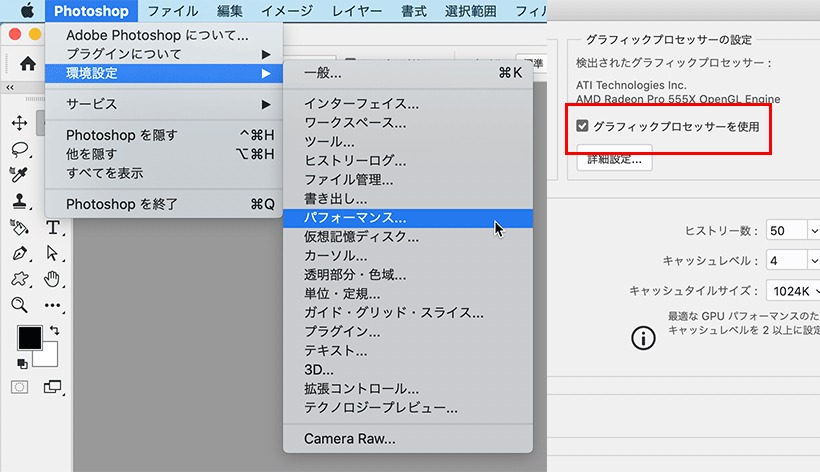
Task: Select the Zoom magnifier tool
Action: point(19,305)
